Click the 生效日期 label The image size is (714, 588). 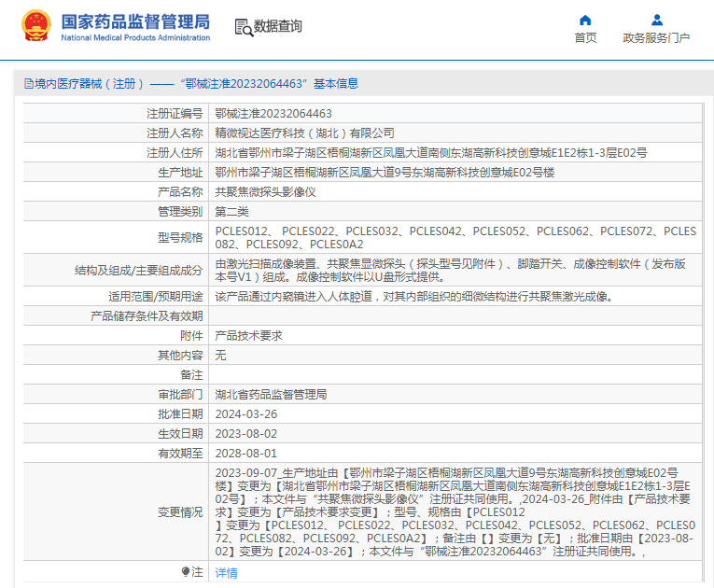(x=180, y=433)
